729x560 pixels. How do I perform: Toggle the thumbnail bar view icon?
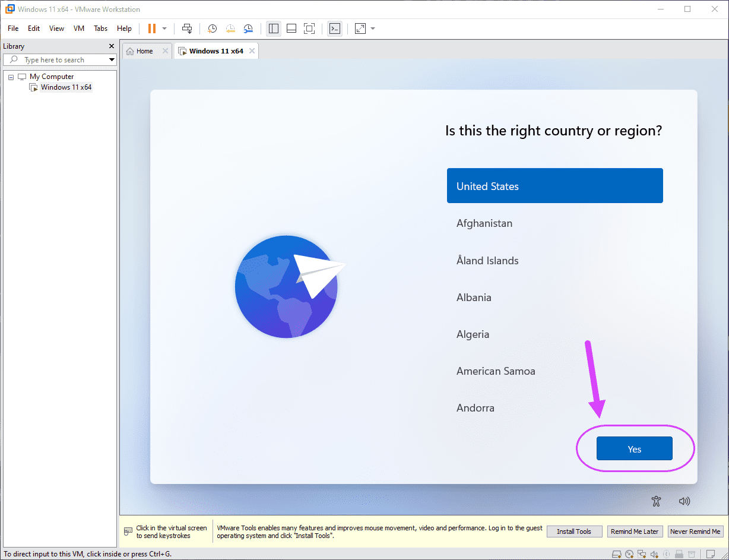(x=291, y=29)
